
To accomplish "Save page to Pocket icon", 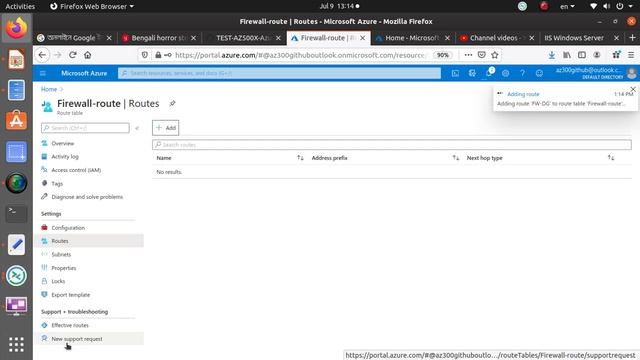I will coord(482,55).
